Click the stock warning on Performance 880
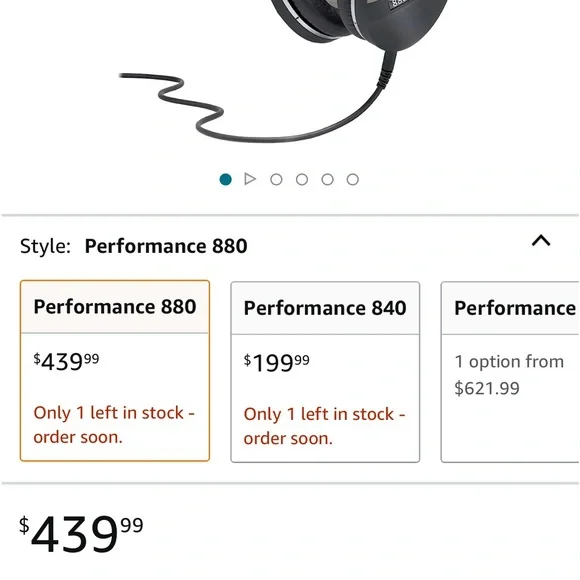This screenshot has width=580, height=580. click(x=114, y=425)
